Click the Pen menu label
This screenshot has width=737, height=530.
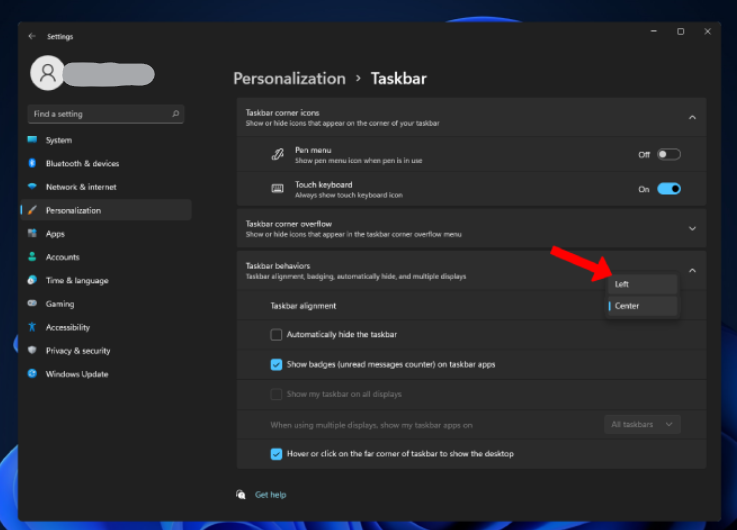(313, 150)
